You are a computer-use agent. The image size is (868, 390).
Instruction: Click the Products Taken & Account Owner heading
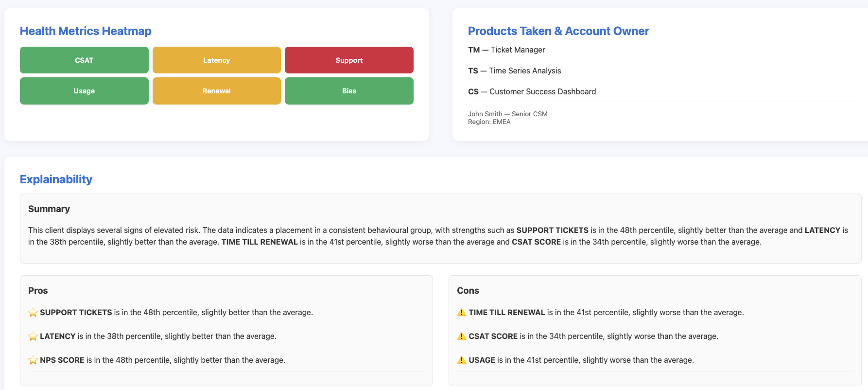click(558, 31)
